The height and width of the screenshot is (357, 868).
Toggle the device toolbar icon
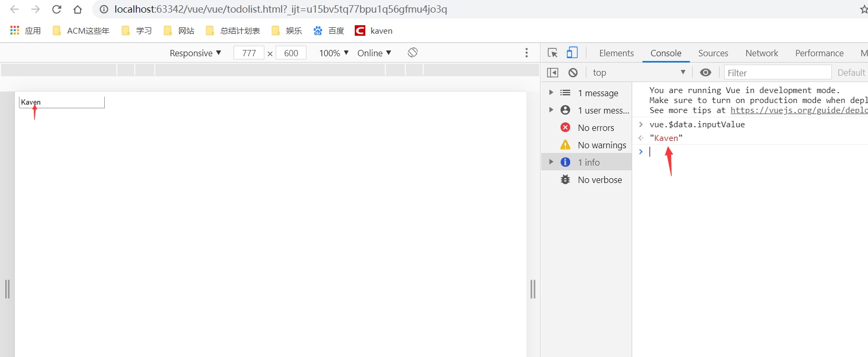[x=572, y=53]
